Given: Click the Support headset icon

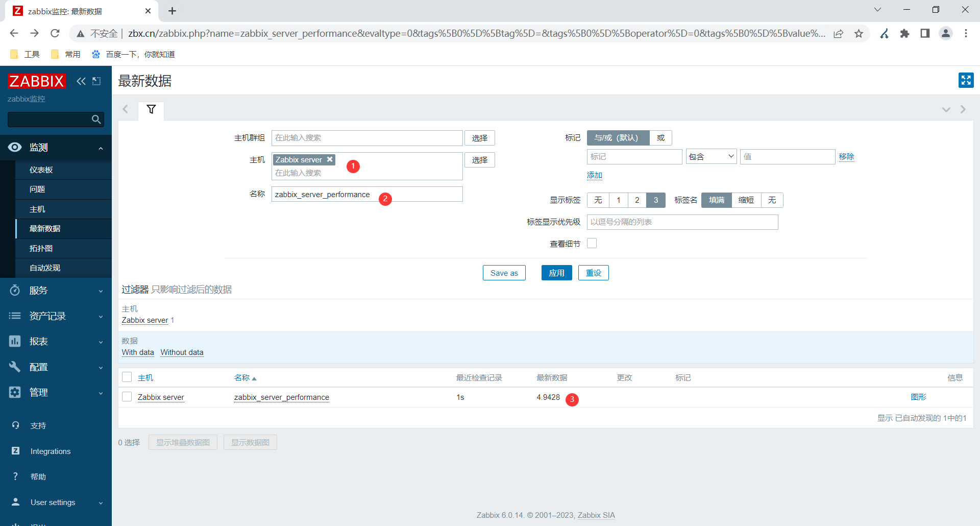Looking at the screenshot, I should [16, 425].
